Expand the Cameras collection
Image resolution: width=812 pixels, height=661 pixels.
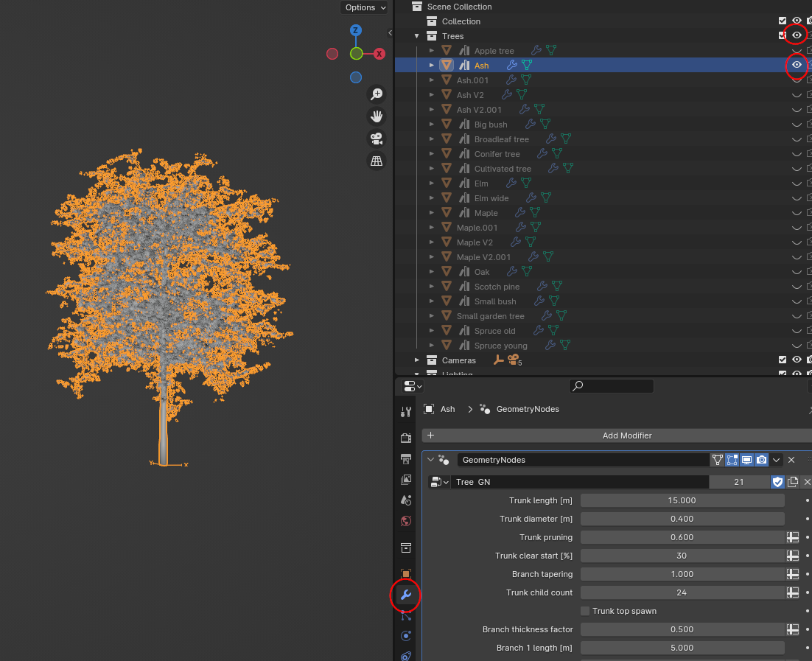[x=416, y=360]
